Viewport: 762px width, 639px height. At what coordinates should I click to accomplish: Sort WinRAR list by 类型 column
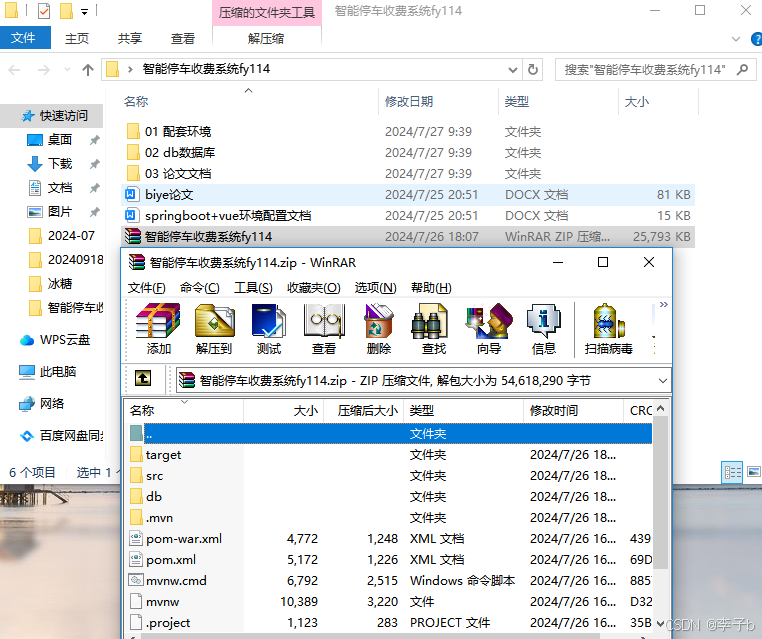464,411
